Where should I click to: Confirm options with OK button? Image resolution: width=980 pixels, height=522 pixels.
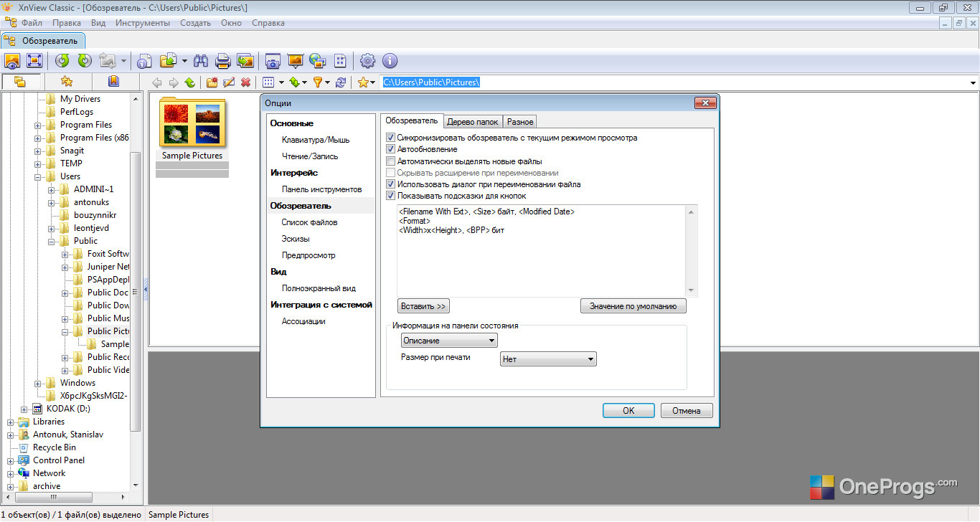(628, 411)
